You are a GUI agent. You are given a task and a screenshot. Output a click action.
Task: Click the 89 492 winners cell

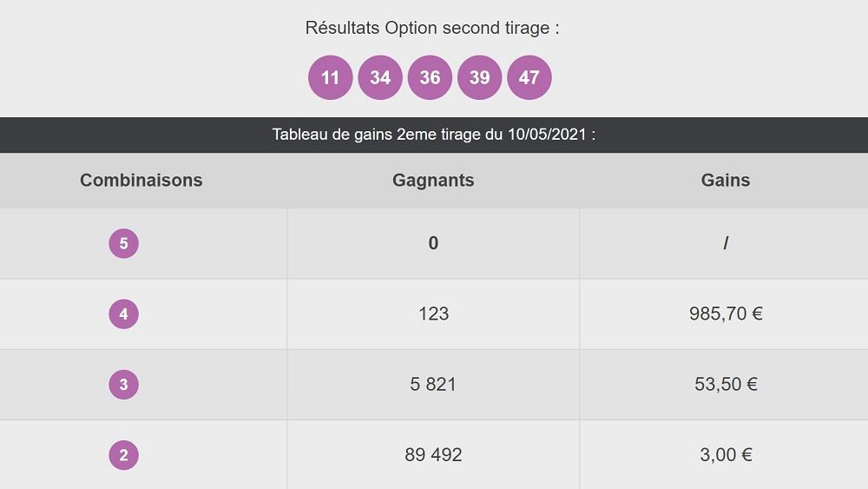pos(433,454)
